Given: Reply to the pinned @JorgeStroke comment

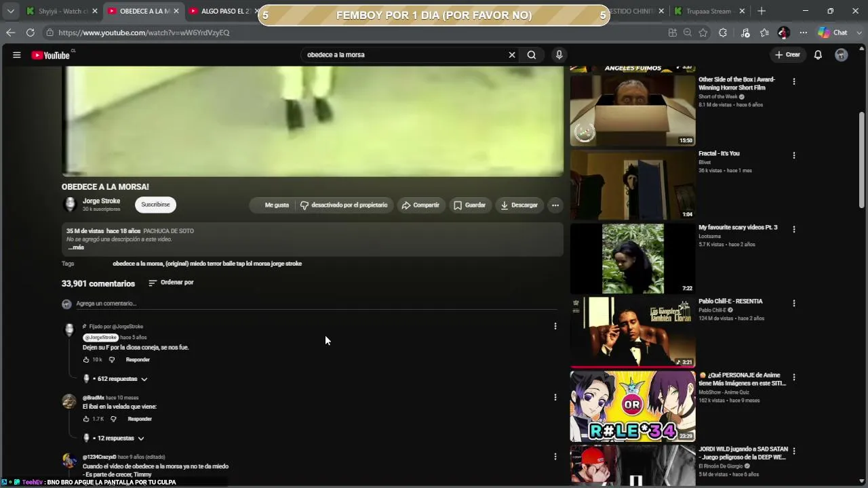Looking at the screenshot, I should pyautogui.click(x=138, y=360).
